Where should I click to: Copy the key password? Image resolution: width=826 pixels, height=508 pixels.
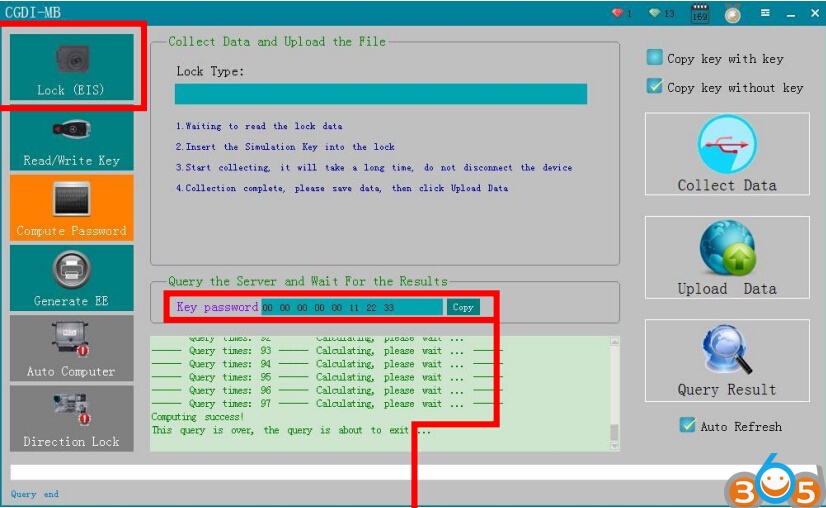463,307
